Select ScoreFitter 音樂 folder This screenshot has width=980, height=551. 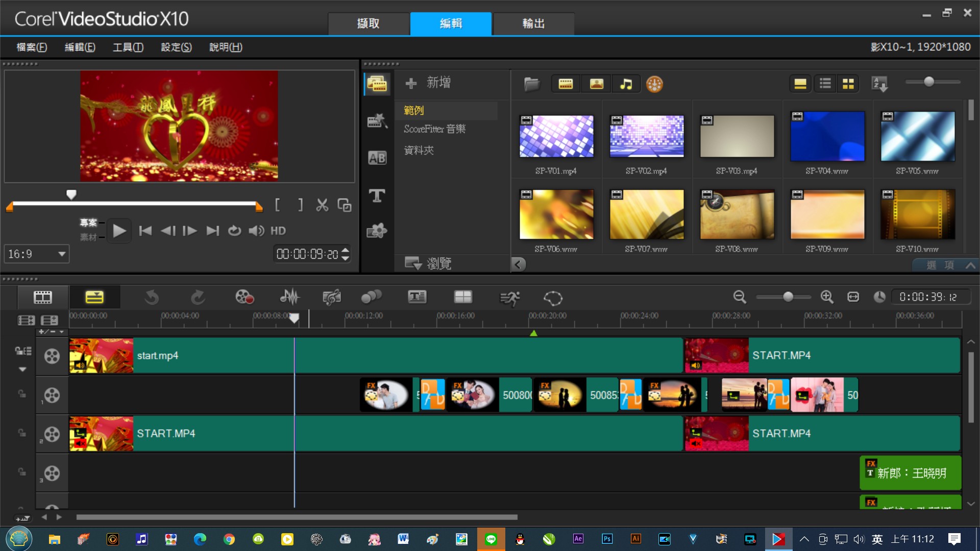435,129
